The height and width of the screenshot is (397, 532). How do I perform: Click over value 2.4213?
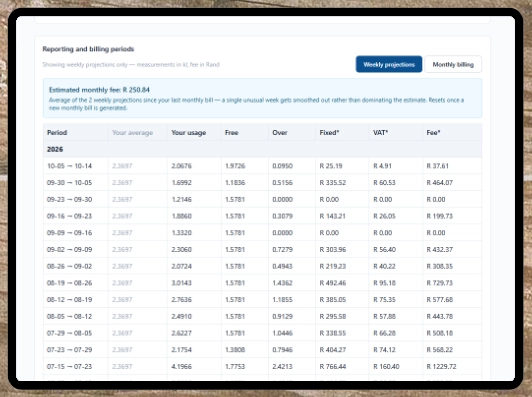point(282,366)
